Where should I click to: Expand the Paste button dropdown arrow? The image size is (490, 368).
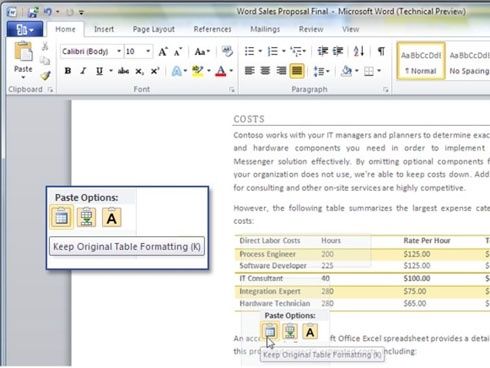[x=23, y=77]
